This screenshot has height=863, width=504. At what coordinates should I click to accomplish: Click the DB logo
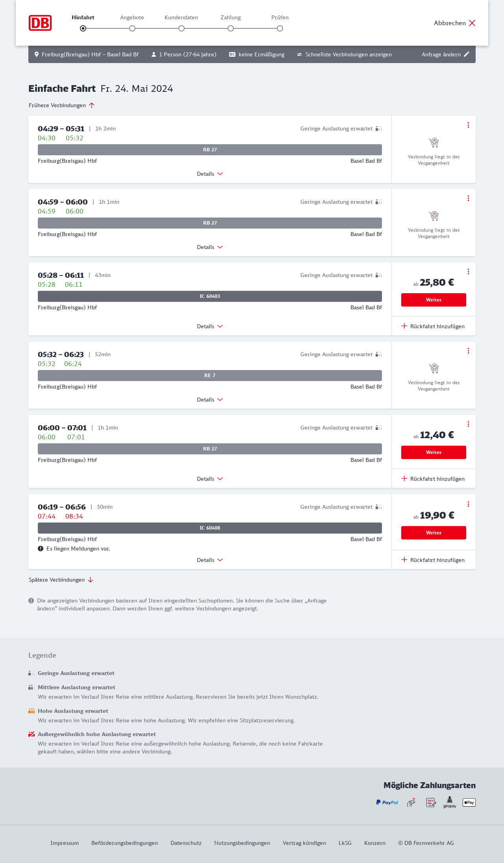pos(40,23)
